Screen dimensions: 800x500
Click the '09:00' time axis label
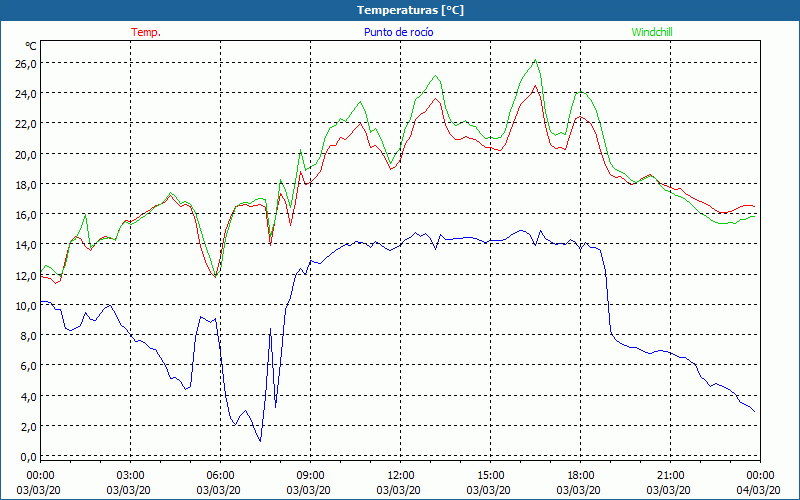coord(310,476)
